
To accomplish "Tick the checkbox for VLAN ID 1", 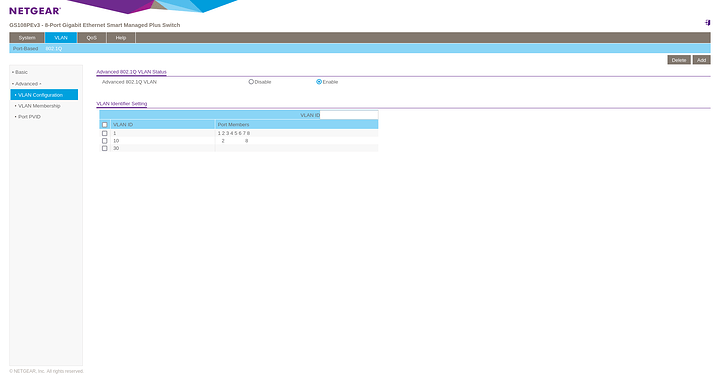I will coord(105,133).
